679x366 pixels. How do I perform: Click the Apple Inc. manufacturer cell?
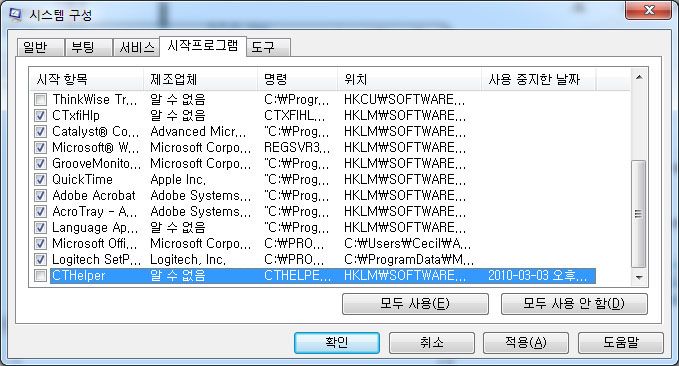178,180
